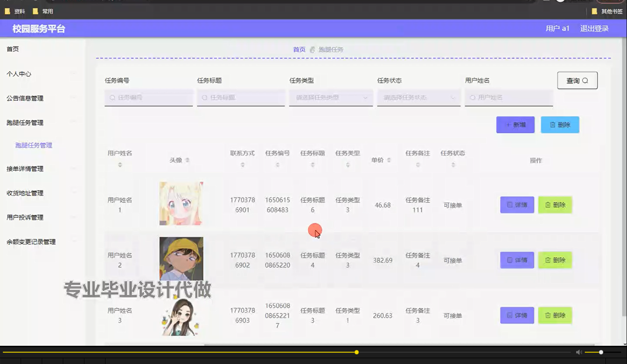Open the 资料 bookmark folder

point(15,12)
